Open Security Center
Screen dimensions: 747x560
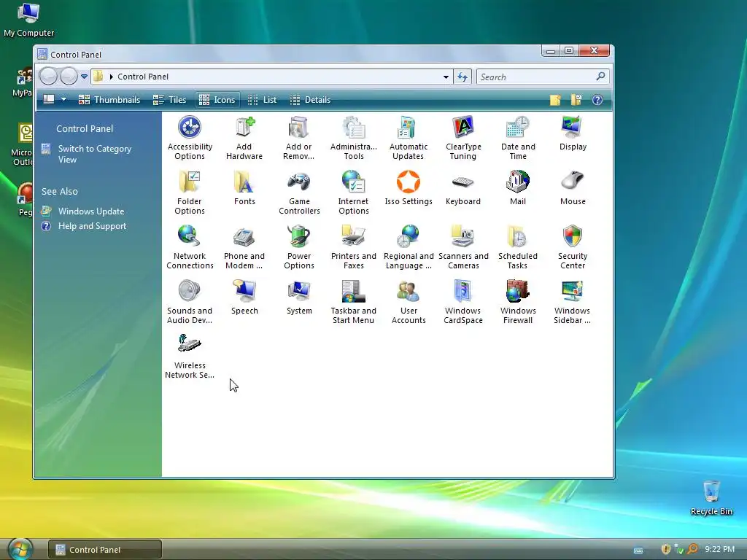point(573,248)
